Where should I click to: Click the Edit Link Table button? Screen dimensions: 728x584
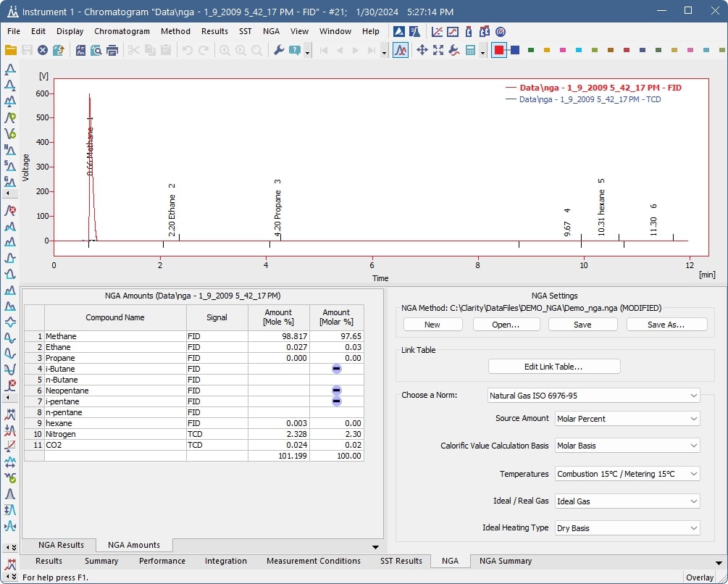point(554,367)
